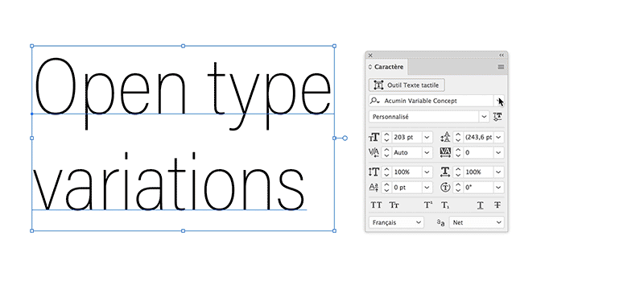Toggle All Caps (TT) formatting
The height and width of the screenshot is (290, 644).
click(x=376, y=205)
